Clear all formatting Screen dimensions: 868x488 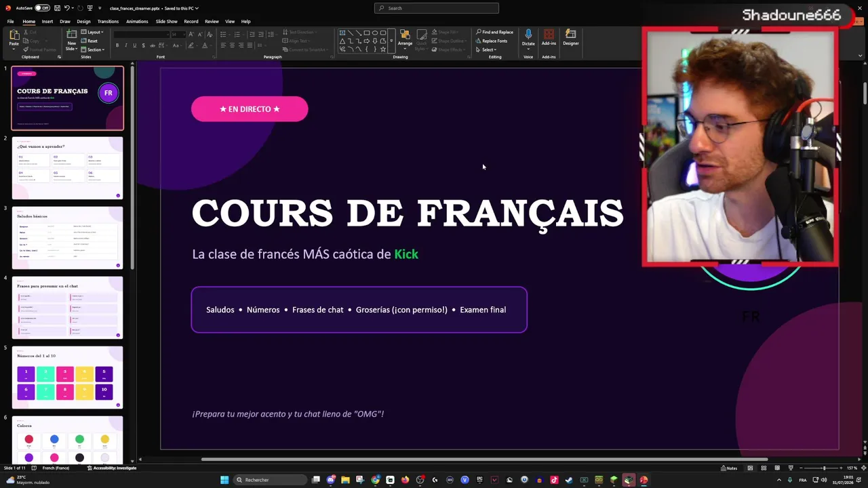pyautogui.click(x=208, y=34)
